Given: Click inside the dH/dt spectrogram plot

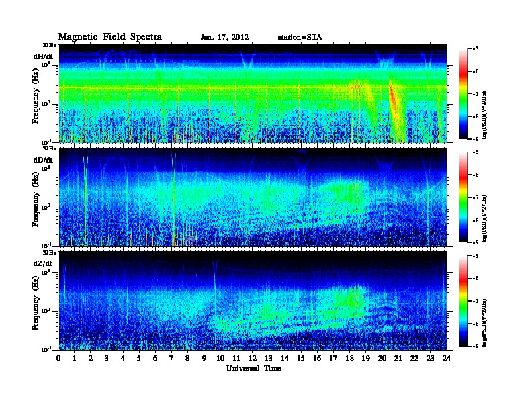Looking at the screenshot, I should pyautogui.click(x=253, y=93).
